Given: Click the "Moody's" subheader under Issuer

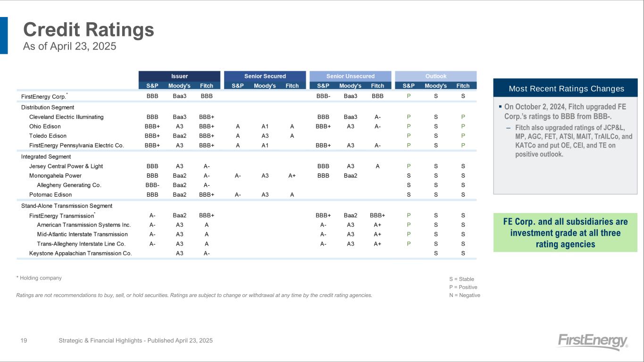Looking at the screenshot, I should pos(179,86).
